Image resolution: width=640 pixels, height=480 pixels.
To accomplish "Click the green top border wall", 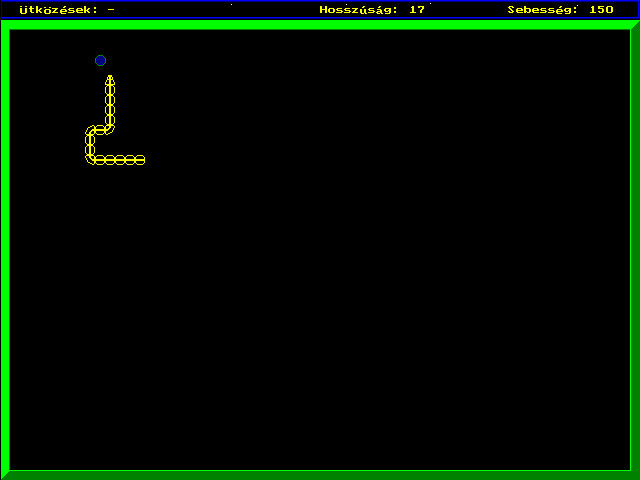I will point(320,24).
